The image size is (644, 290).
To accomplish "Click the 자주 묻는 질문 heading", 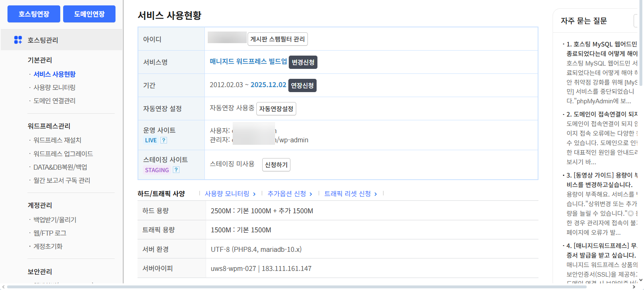I will [x=584, y=21].
